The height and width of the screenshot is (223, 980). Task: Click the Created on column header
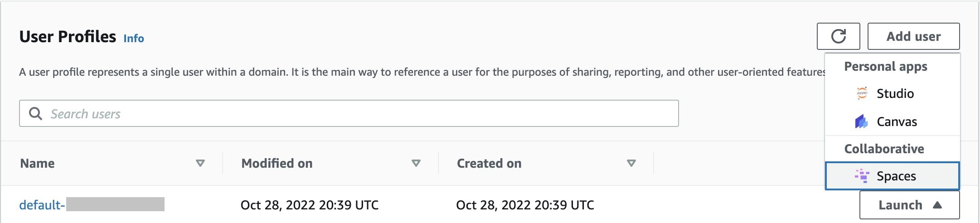[489, 163]
